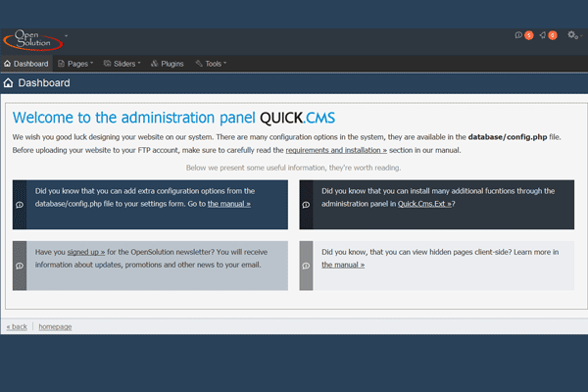Click the home icon beside Dashboard heading

coord(9,83)
